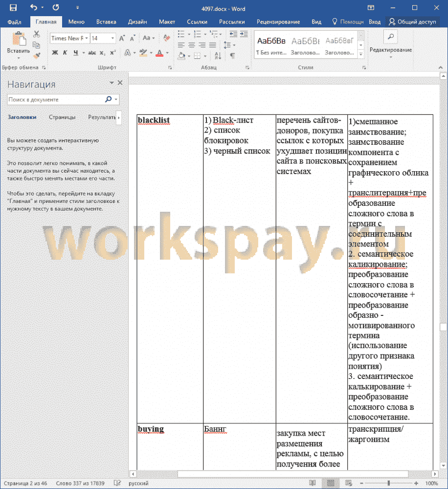Toggle strikethrough (abc) formatting
This screenshot has height=489, width=448.
92,53
